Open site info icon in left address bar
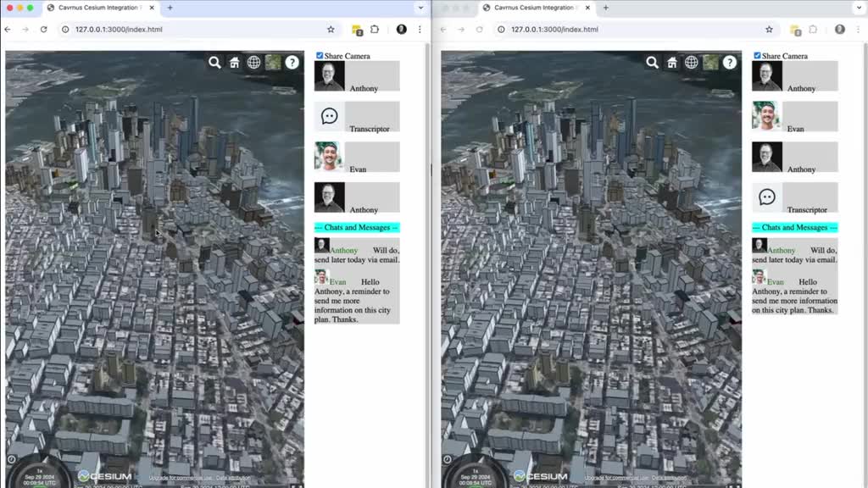The image size is (868, 488). click(x=65, y=30)
